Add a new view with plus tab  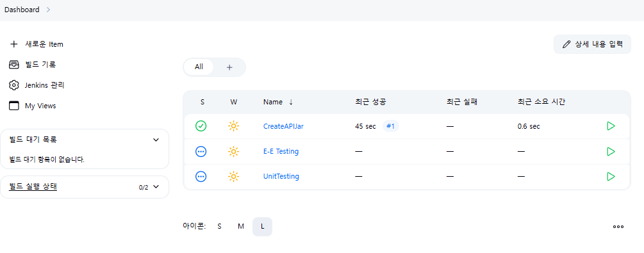click(229, 67)
